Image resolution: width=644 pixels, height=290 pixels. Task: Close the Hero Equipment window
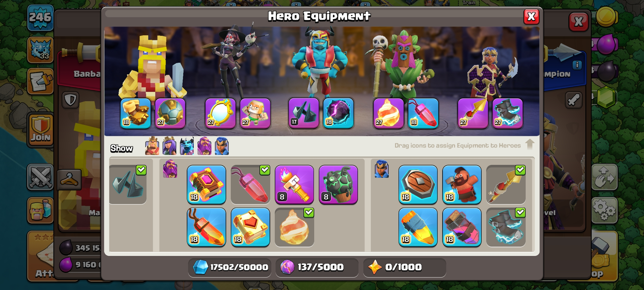tap(531, 17)
